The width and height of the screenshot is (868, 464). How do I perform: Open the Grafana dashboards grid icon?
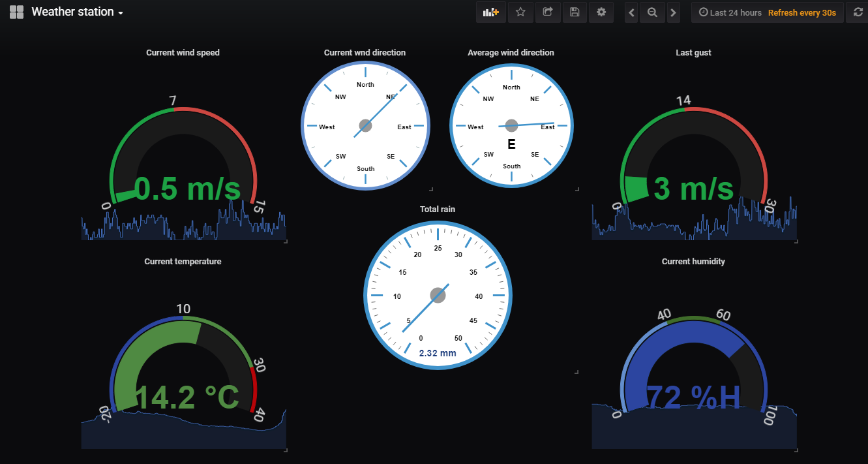click(16, 12)
